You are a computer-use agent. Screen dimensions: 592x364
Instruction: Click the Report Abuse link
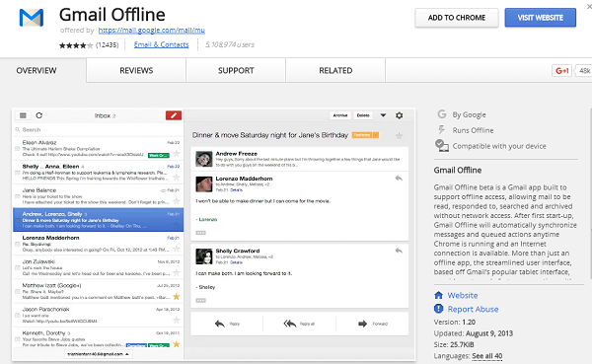point(473,309)
